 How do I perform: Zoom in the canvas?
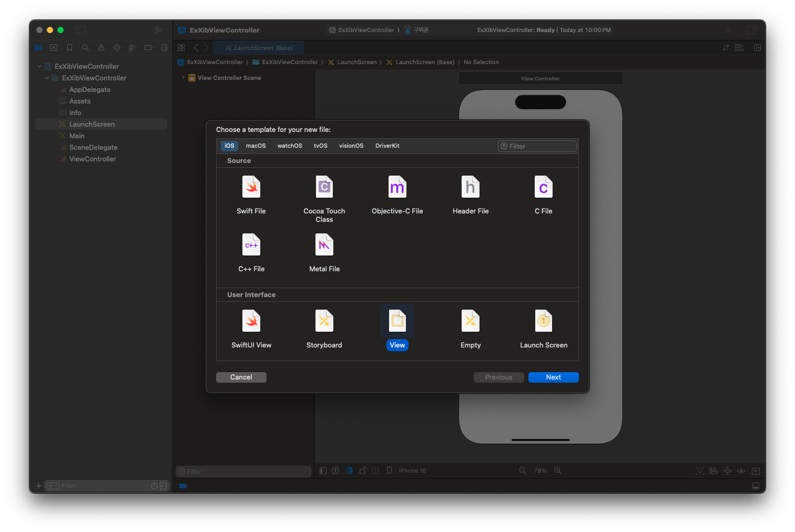[558, 470]
